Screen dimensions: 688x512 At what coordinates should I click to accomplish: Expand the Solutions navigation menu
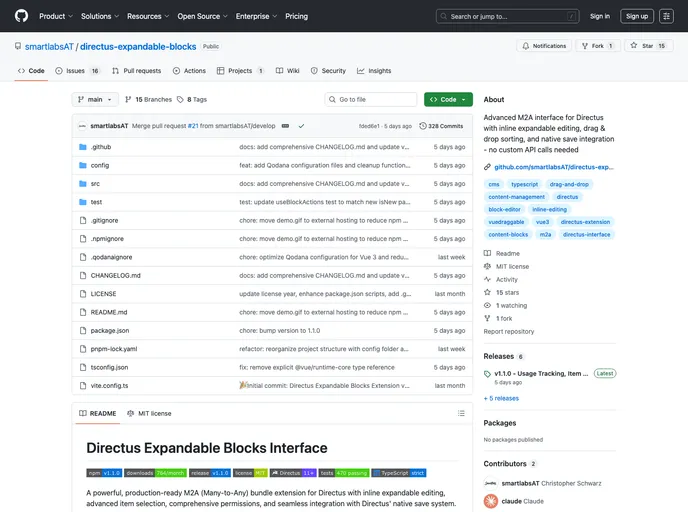click(100, 16)
